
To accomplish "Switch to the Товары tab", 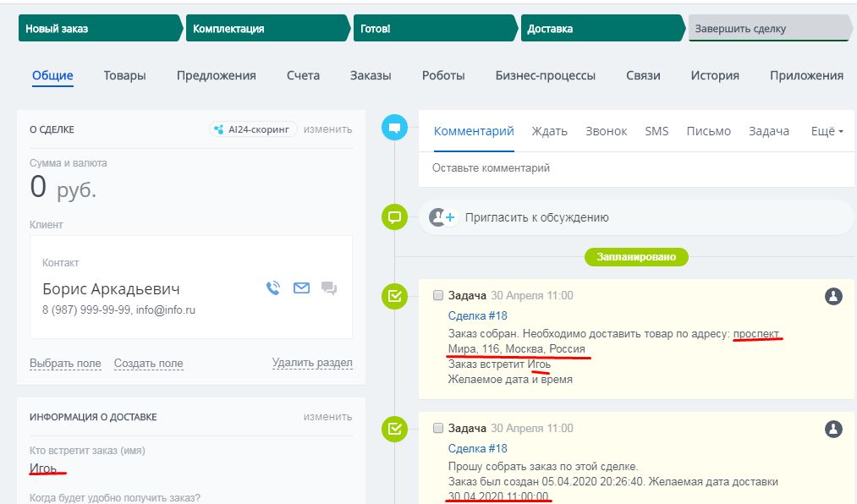I will (124, 75).
